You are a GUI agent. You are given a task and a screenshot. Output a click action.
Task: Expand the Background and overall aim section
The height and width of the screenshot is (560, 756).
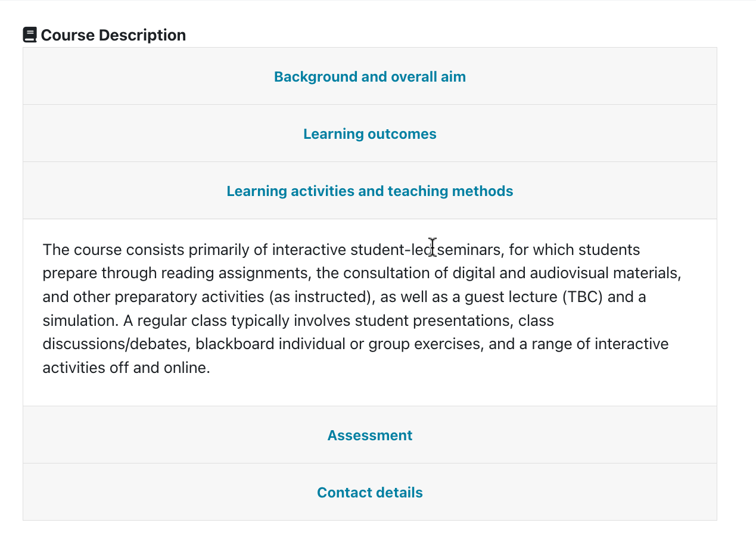point(370,77)
